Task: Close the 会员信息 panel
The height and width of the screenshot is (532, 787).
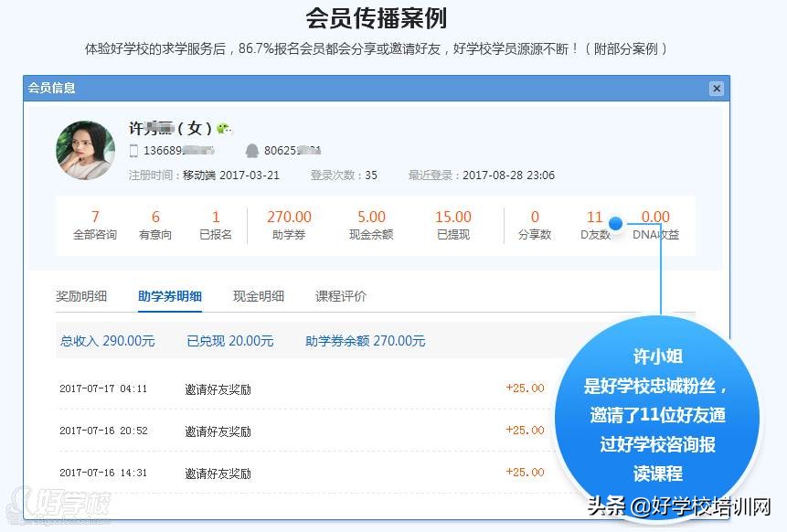Action: [x=717, y=88]
